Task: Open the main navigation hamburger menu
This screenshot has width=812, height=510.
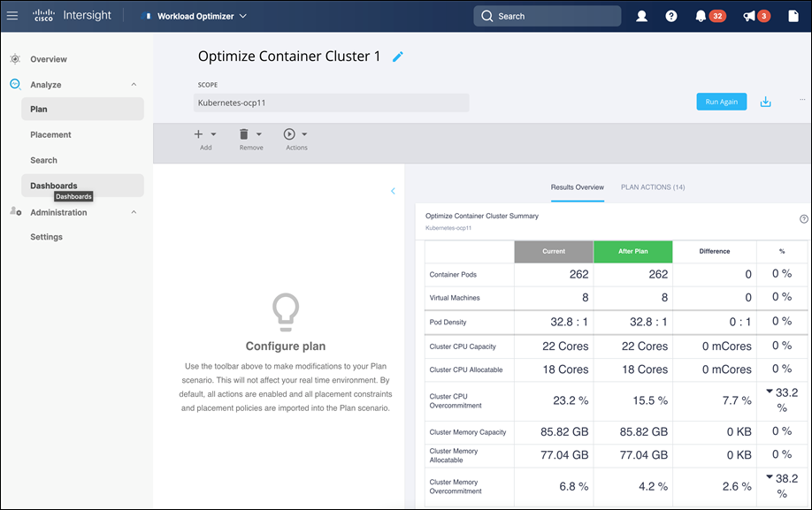Action: pos(12,15)
